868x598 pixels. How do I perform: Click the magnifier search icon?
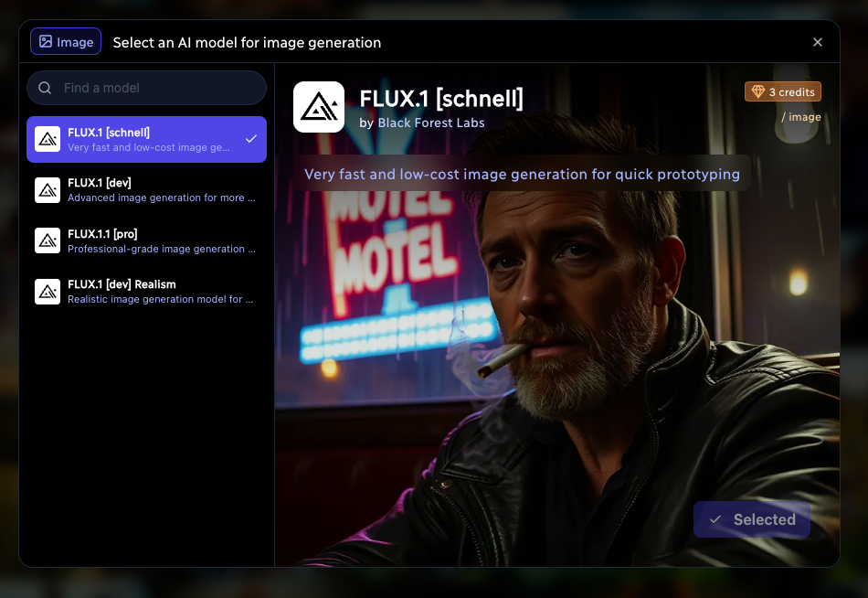tap(45, 88)
